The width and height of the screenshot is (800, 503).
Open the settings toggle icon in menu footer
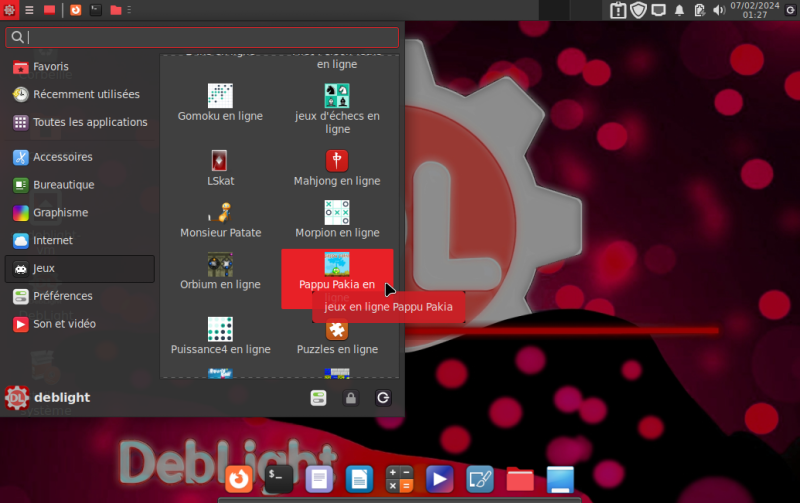[319, 398]
